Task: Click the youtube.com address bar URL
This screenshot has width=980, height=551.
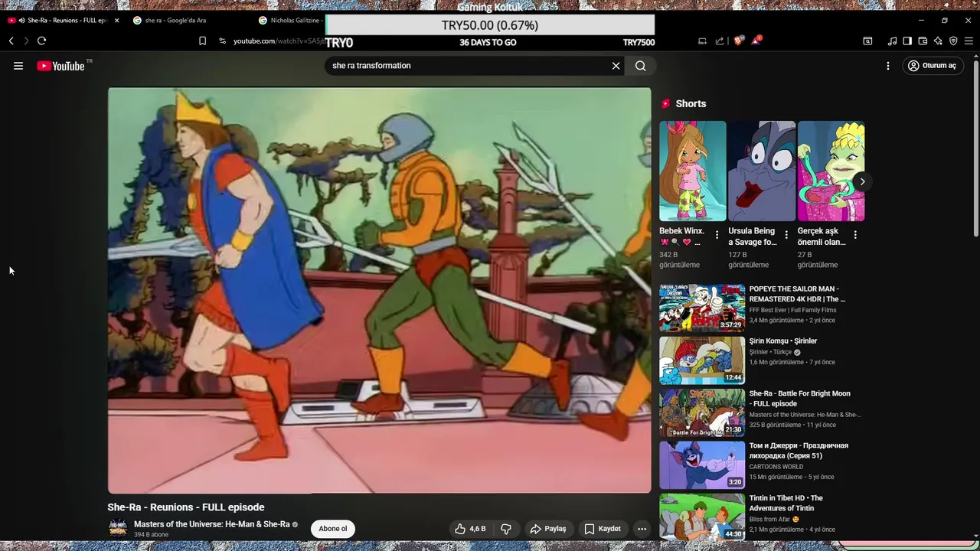Action: [279, 41]
